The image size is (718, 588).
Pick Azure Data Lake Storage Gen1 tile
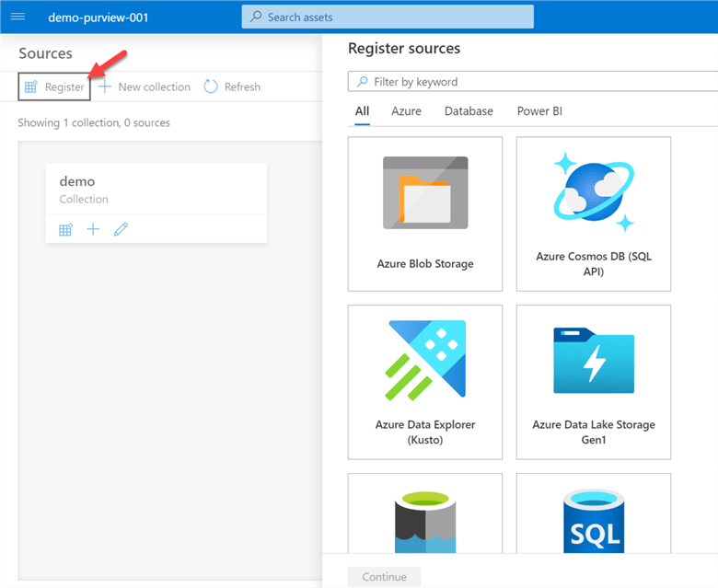tap(594, 382)
